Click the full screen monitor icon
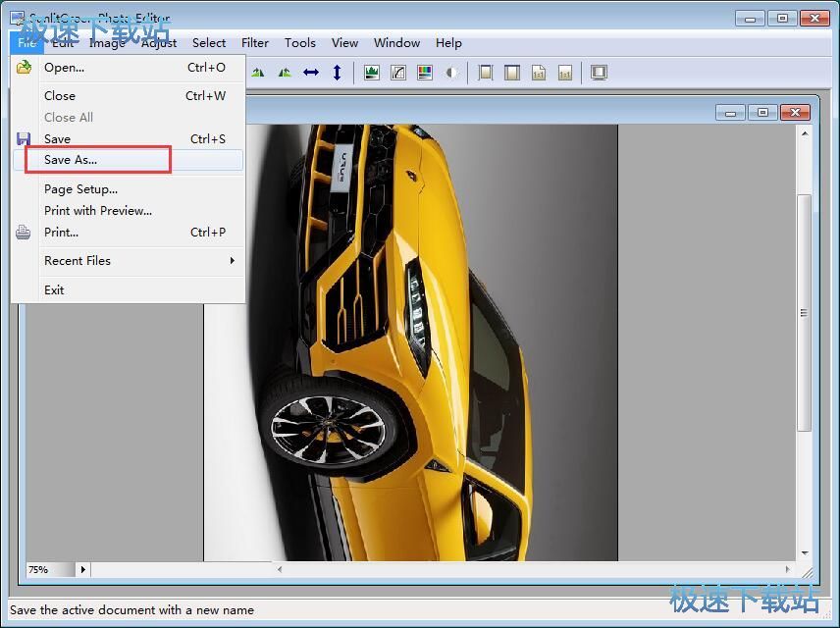 [599, 73]
